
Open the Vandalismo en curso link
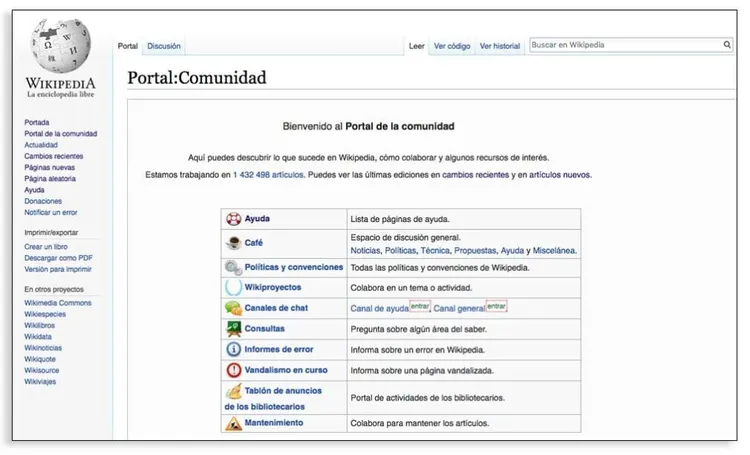286,370
